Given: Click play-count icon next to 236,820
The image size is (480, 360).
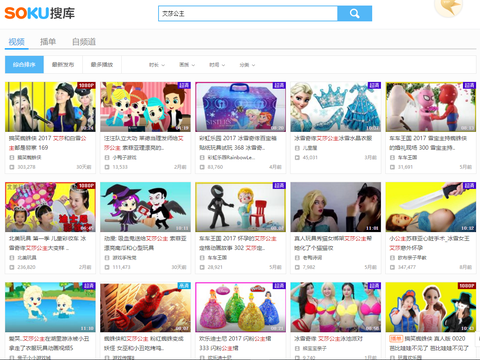Looking at the screenshot, I should pos(12,267).
